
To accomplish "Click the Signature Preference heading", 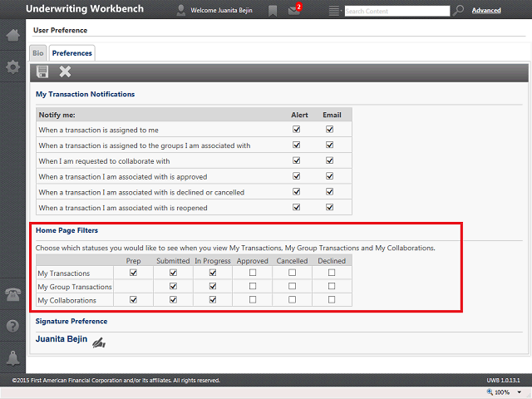I will click(71, 321).
